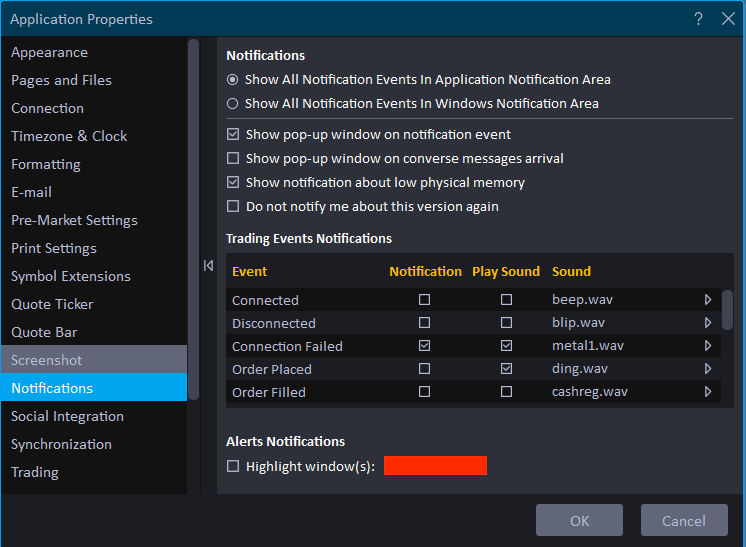Select the Connection Failed row label
Screen dimensions: 746x547
pyautogui.click(x=287, y=346)
